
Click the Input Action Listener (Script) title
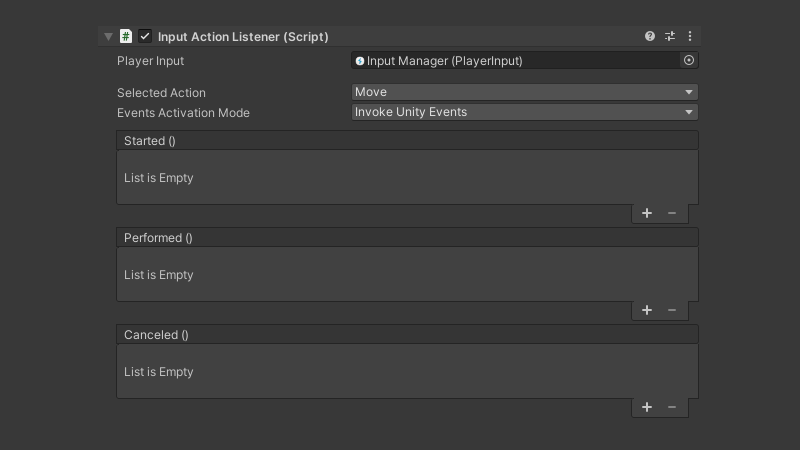(243, 37)
